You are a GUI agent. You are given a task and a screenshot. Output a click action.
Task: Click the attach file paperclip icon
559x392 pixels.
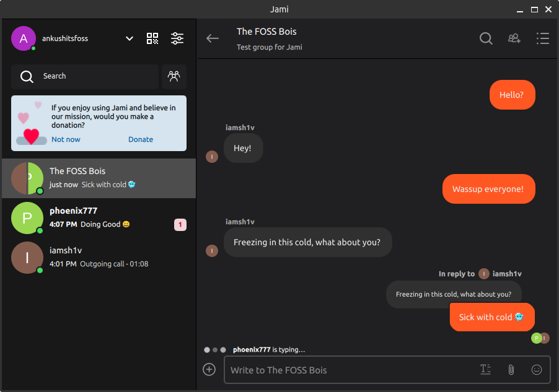pyautogui.click(x=511, y=370)
